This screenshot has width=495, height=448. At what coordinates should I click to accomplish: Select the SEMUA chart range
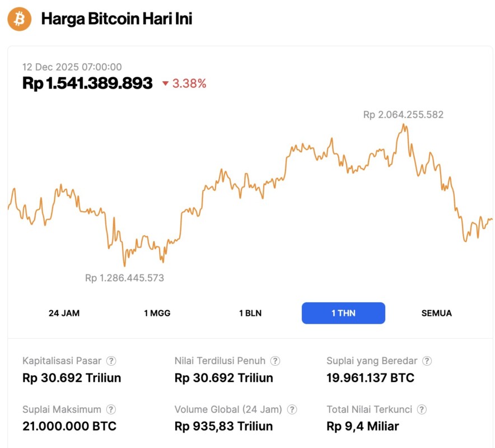coord(436,313)
